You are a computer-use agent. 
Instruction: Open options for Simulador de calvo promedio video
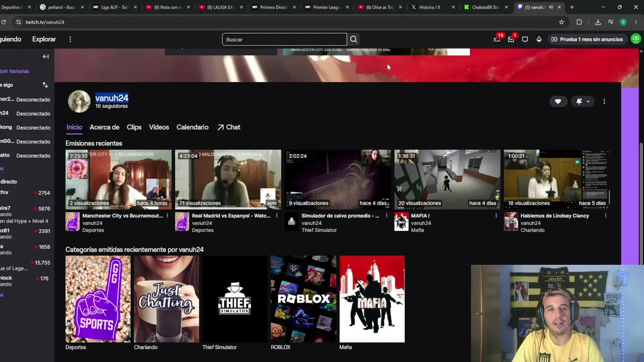386,216
